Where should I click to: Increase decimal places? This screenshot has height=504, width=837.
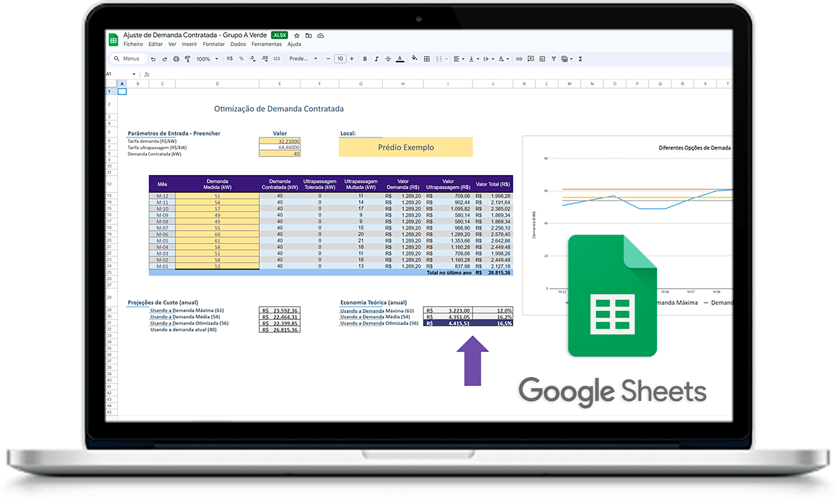click(265, 59)
